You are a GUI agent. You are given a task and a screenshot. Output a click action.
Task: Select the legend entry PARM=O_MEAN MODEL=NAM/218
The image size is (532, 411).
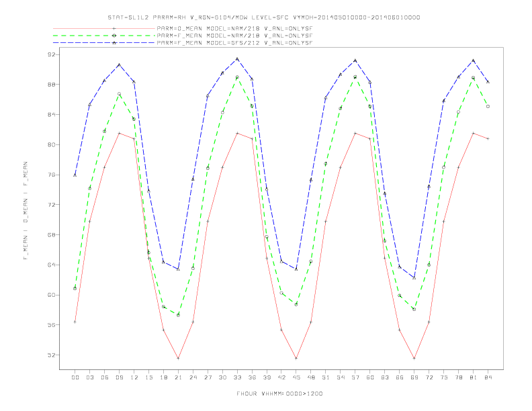click(234, 28)
